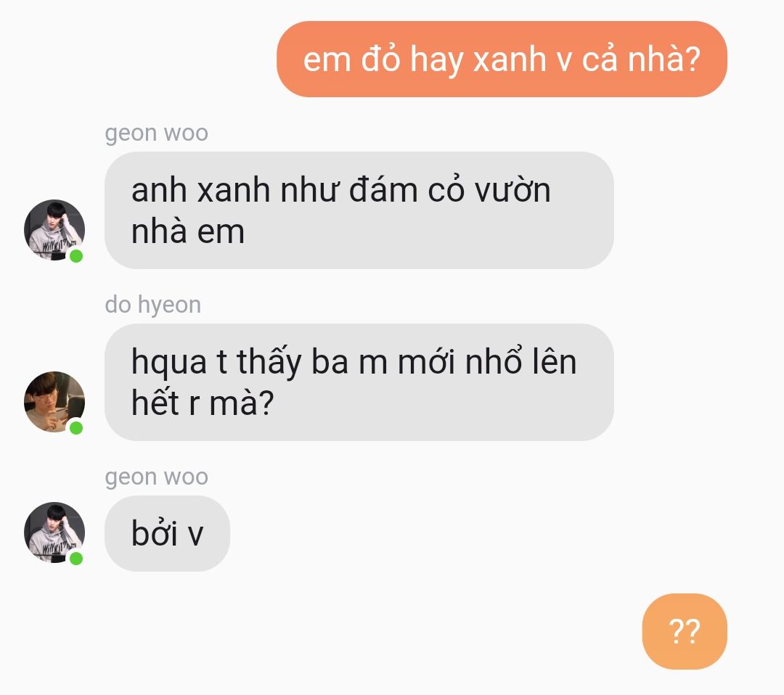Click the word "vườn" in gray bubble
Viewport: 784px width, 695px height.
point(513,190)
